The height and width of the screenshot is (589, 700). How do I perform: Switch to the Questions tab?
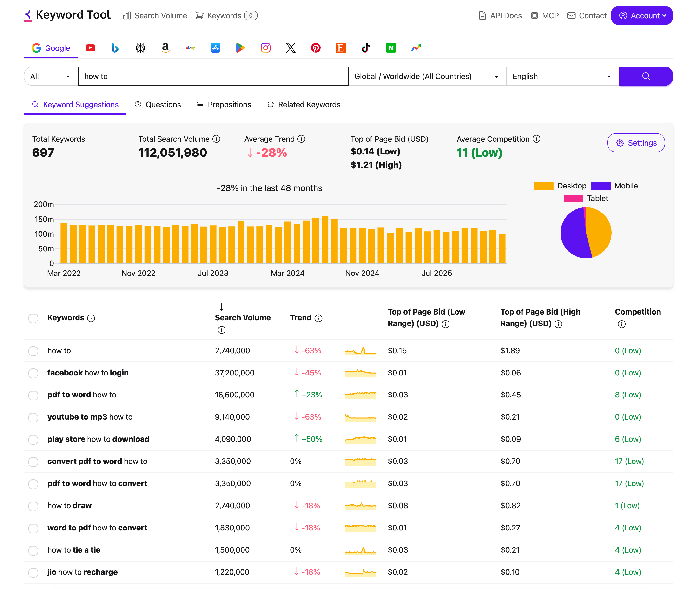pyautogui.click(x=158, y=105)
